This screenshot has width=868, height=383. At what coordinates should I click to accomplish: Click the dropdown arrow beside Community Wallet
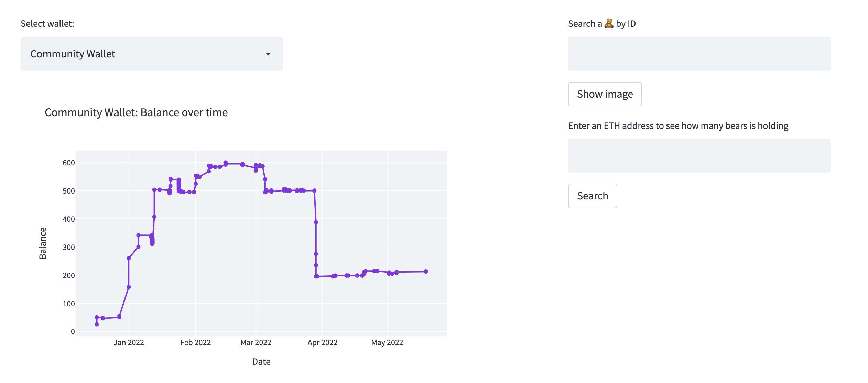pyautogui.click(x=268, y=54)
